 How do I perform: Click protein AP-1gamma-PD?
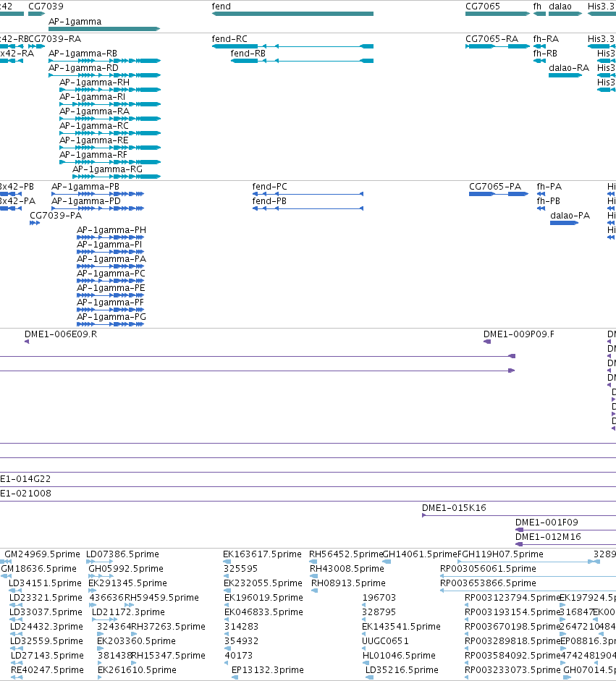point(98,208)
